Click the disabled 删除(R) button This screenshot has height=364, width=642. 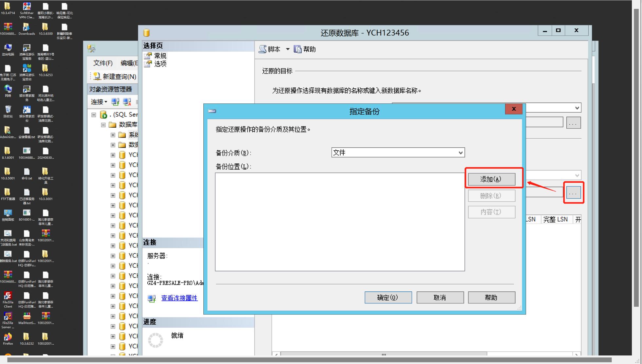pyautogui.click(x=491, y=196)
